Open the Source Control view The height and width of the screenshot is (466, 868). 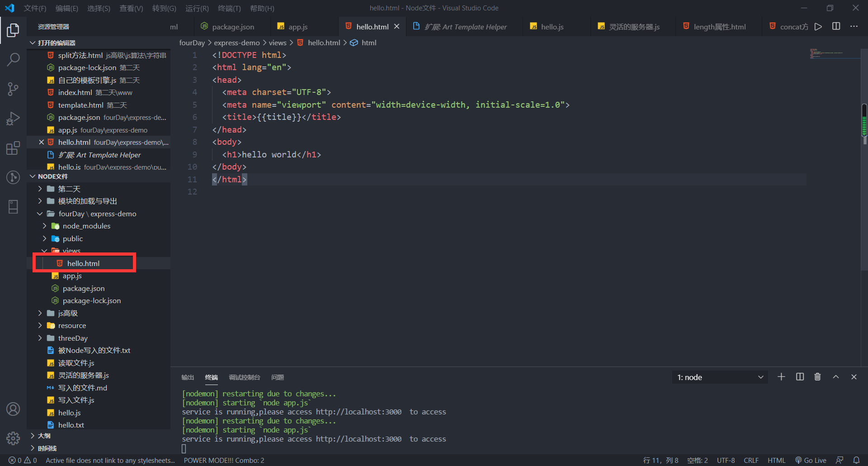pyautogui.click(x=13, y=89)
